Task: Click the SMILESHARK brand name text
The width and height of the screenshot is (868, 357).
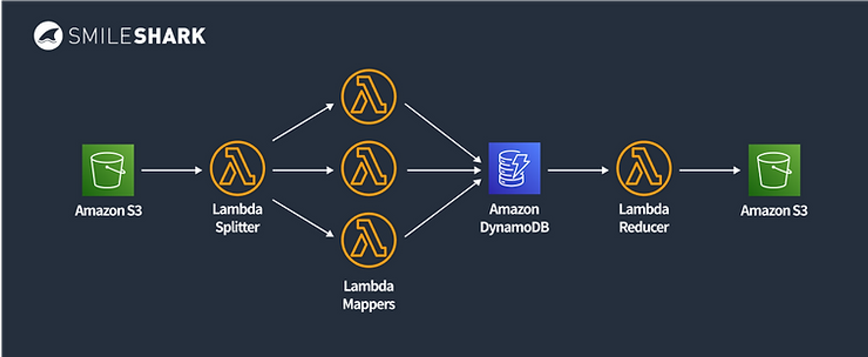Action: [137, 36]
